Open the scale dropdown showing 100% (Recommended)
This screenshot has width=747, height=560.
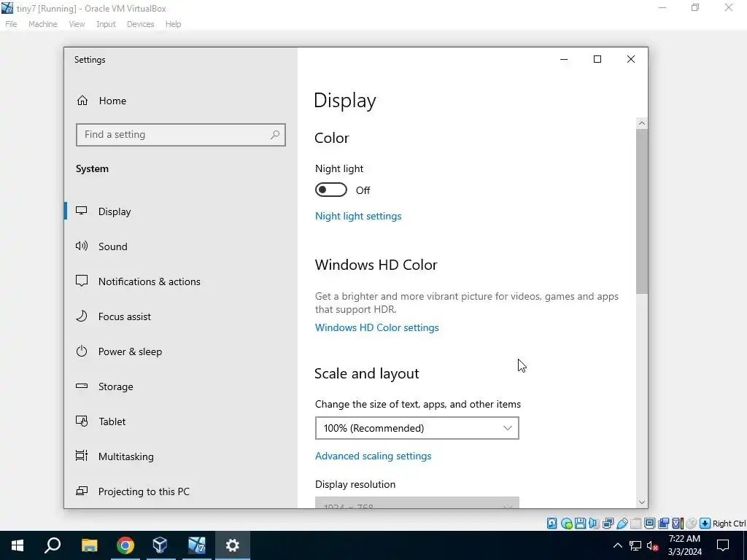(x=417, y=428)
